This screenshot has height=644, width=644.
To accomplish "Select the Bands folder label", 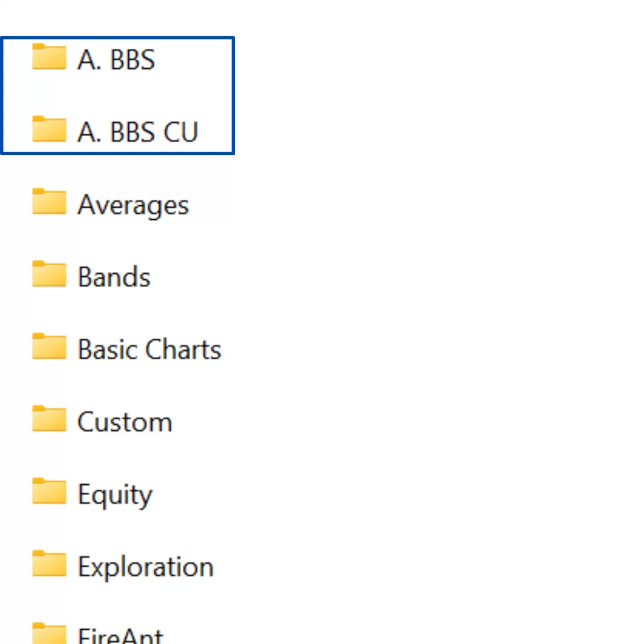I will [x=114, y=277].
